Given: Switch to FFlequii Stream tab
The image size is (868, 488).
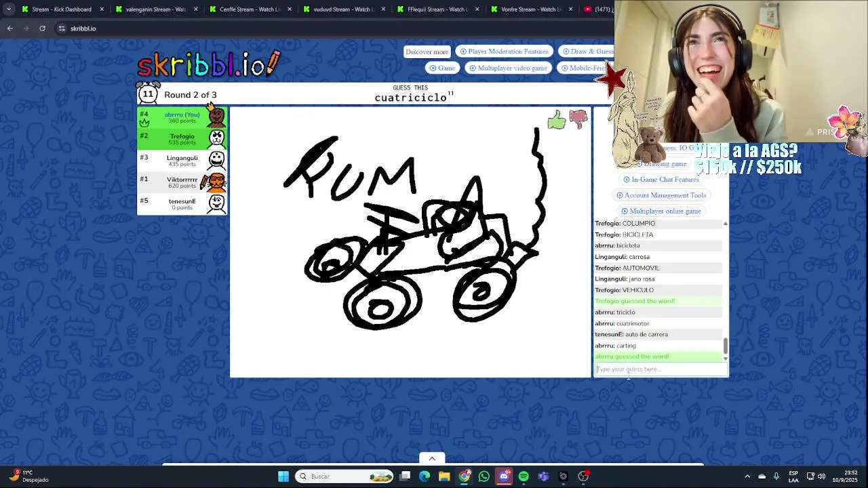Looking at the screenshot, I should [x=437, y=9].
